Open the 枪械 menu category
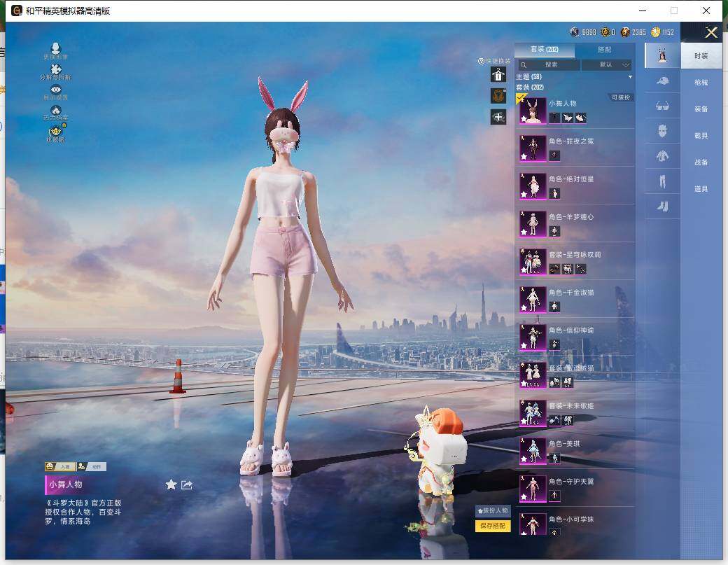728x565 pixels. 701,83
